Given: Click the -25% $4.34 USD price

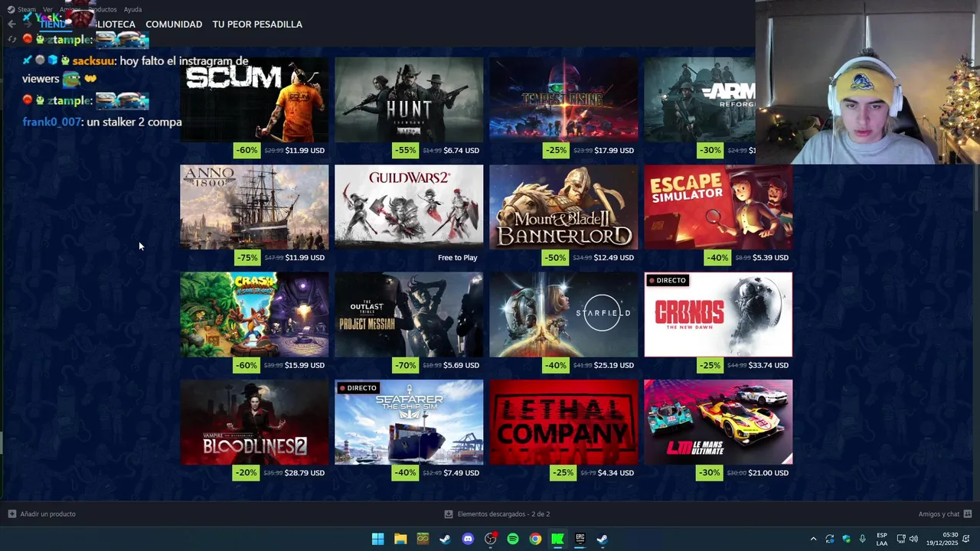Looking at the screenshot, I should (x=593, y=473).
